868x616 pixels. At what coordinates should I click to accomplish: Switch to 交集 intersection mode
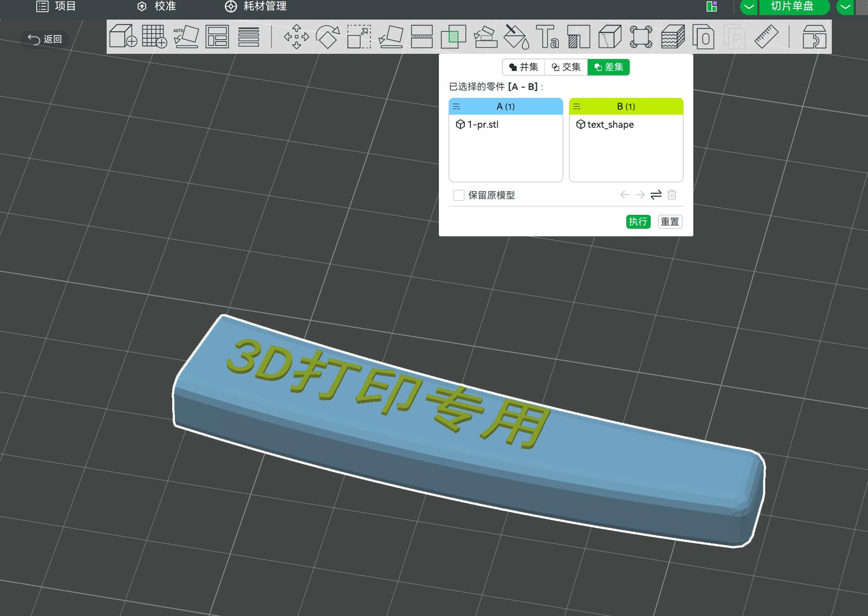pos(566,67)
